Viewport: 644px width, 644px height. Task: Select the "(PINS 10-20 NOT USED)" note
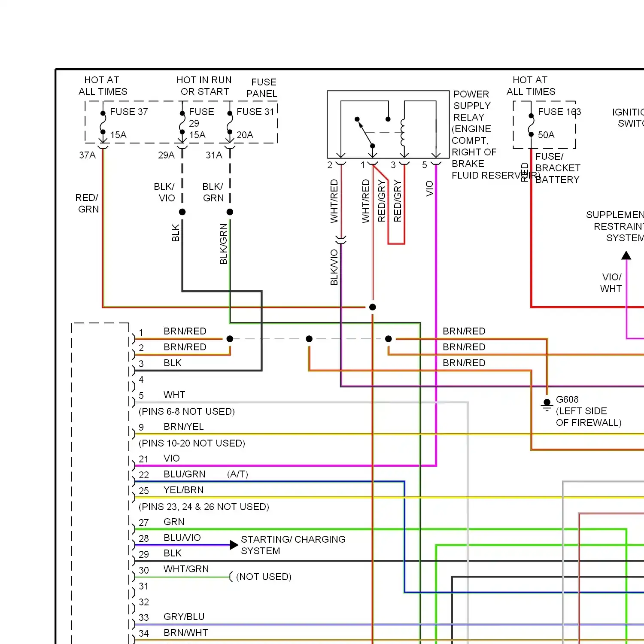pos(192,444)
